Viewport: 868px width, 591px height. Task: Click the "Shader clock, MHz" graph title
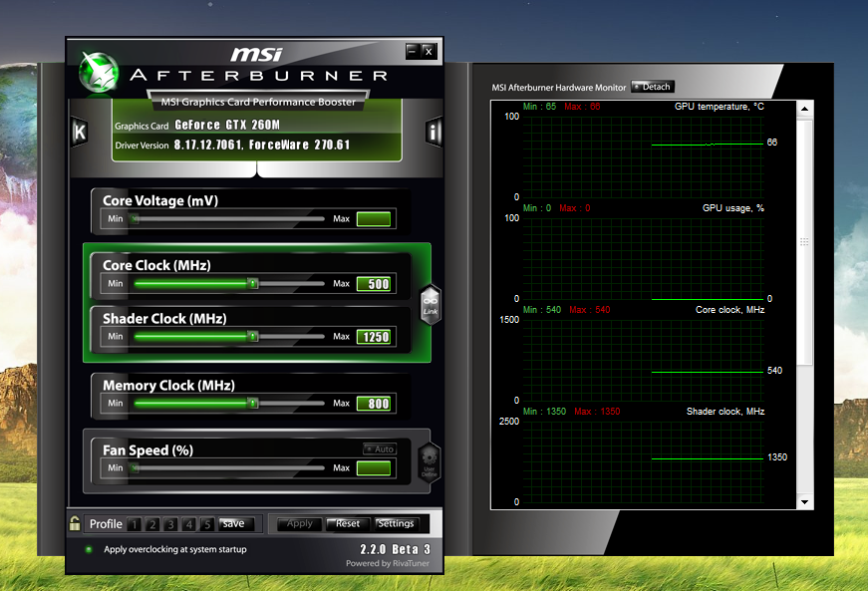pyautogui.click(x=725, y=412)
